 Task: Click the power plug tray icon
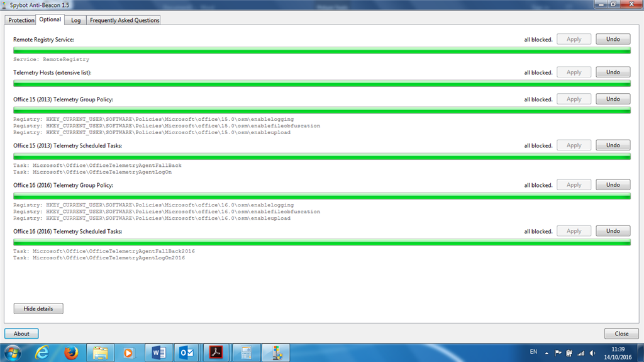pos(569,353)
